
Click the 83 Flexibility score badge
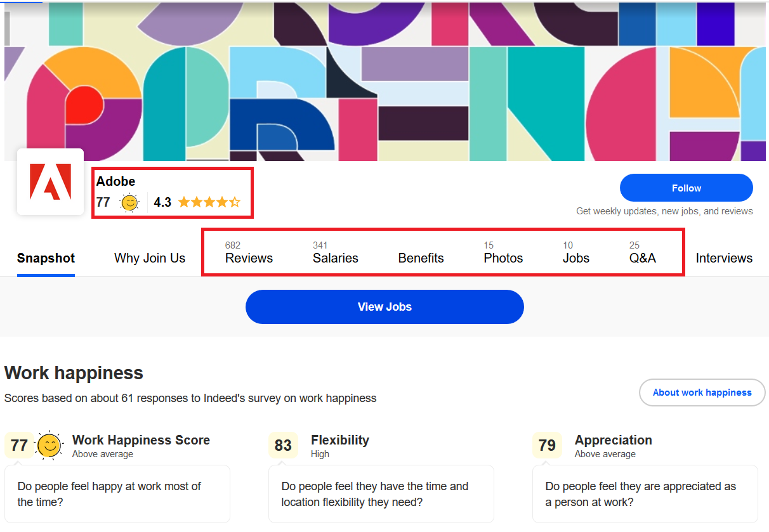pyautogui.click(x=283, y=445)
